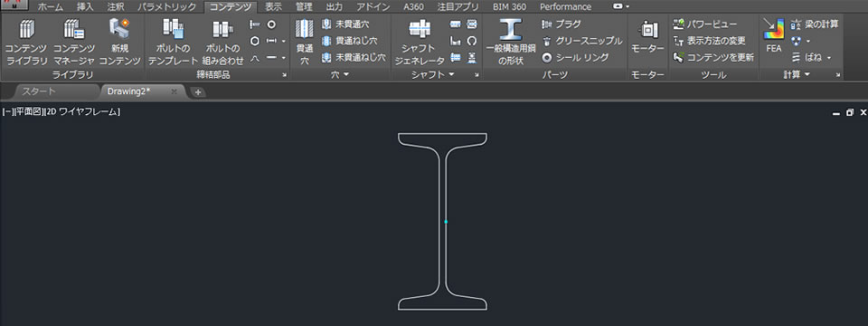Expand the pin icon's dropdown in 締結部品
This screenshot has height=326, width=868.
coord(283,41)
